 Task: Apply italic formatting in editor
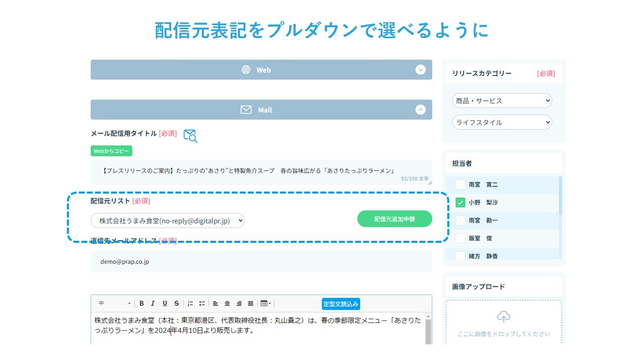pos(153,304)
